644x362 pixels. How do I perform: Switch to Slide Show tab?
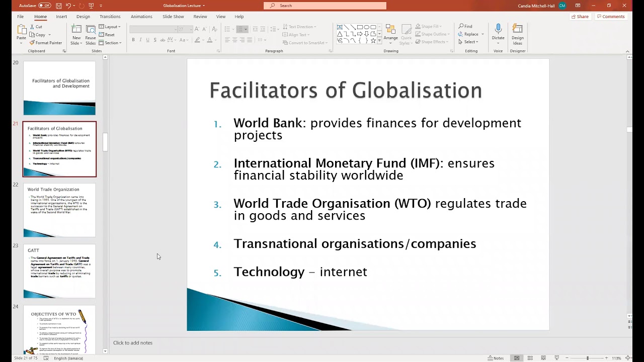[x=173, y=17]
